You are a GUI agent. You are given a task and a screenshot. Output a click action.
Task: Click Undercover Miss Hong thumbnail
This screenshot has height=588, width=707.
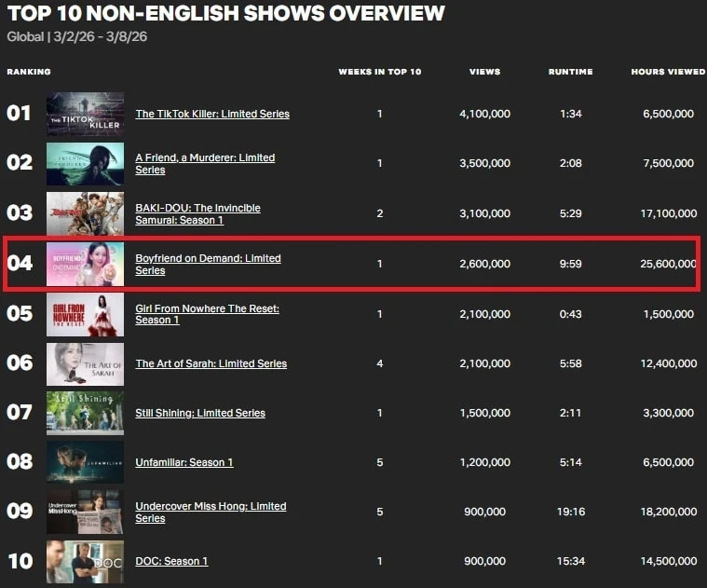pyautogui.click(x=85, y=512)
